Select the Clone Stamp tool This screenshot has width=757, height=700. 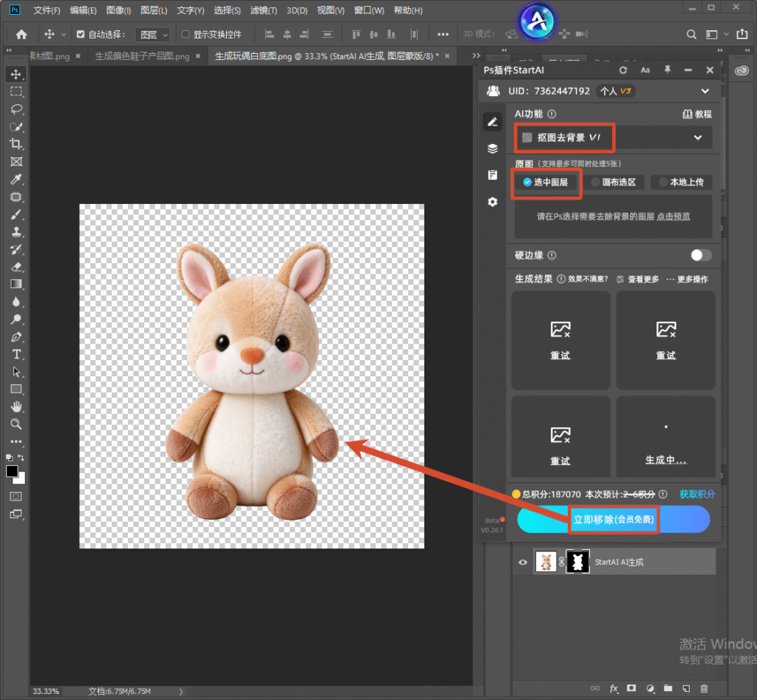(x=16, y=231)
